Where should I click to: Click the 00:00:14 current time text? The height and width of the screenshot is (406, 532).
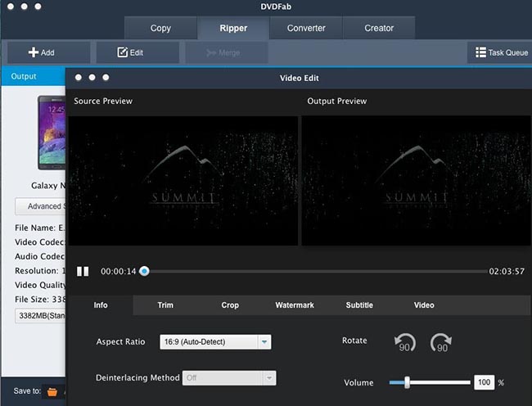click(x=118, y=271)
